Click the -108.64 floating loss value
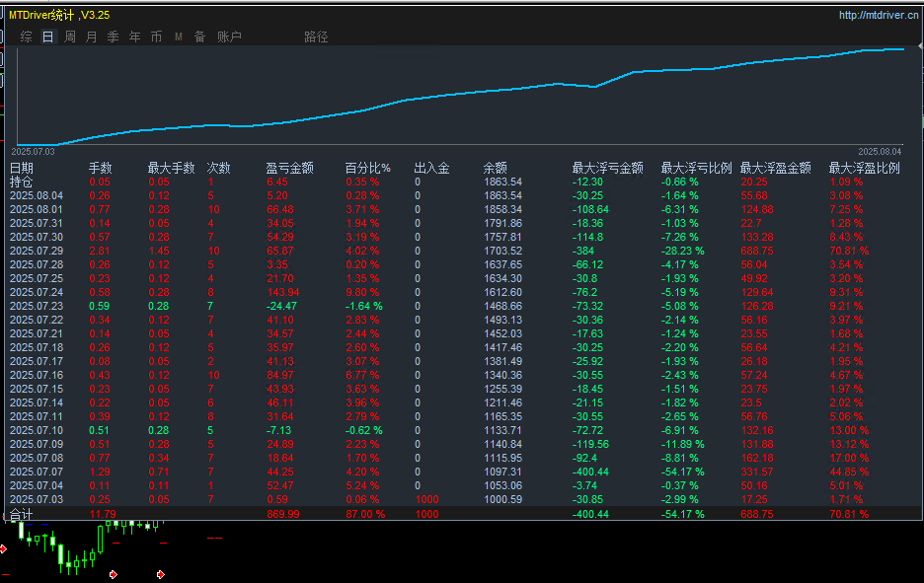The image size is (924, 583). click(x=590, y=210)
